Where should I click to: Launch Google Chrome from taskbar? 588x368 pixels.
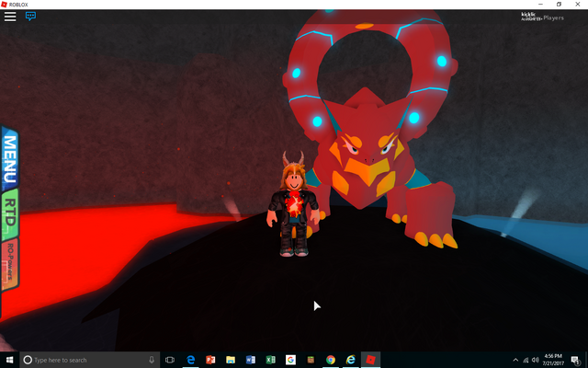331,360
